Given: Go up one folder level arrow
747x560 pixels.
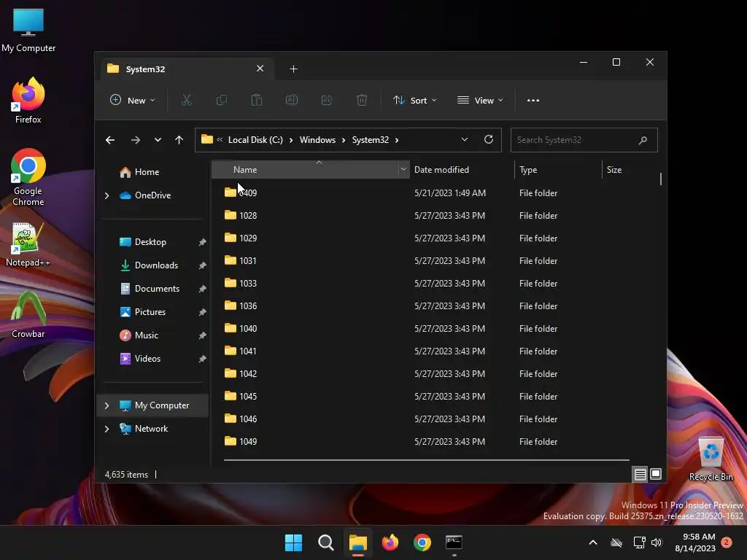Looking at the screenshot, I should pyautogui.click(x=179, y=139).
